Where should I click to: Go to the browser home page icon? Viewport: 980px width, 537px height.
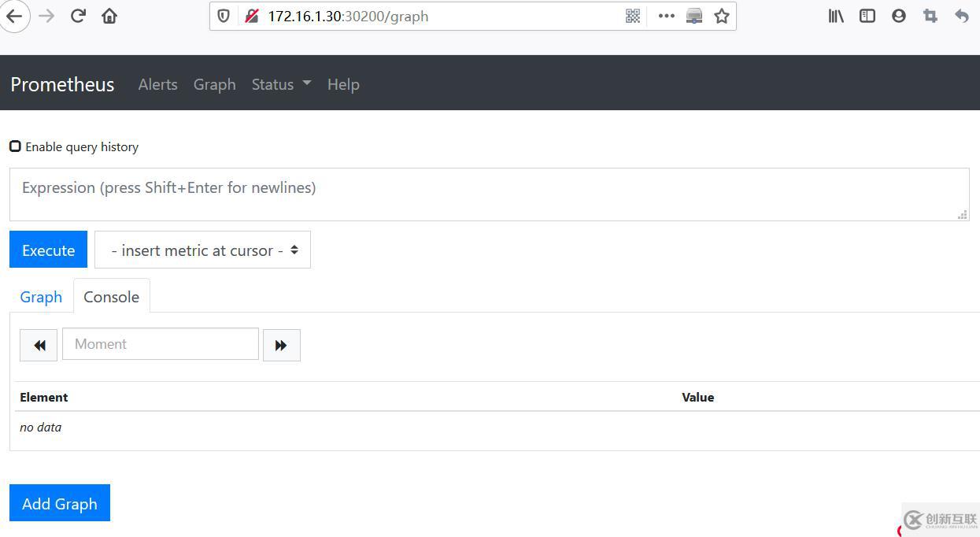tap(109, 16)
